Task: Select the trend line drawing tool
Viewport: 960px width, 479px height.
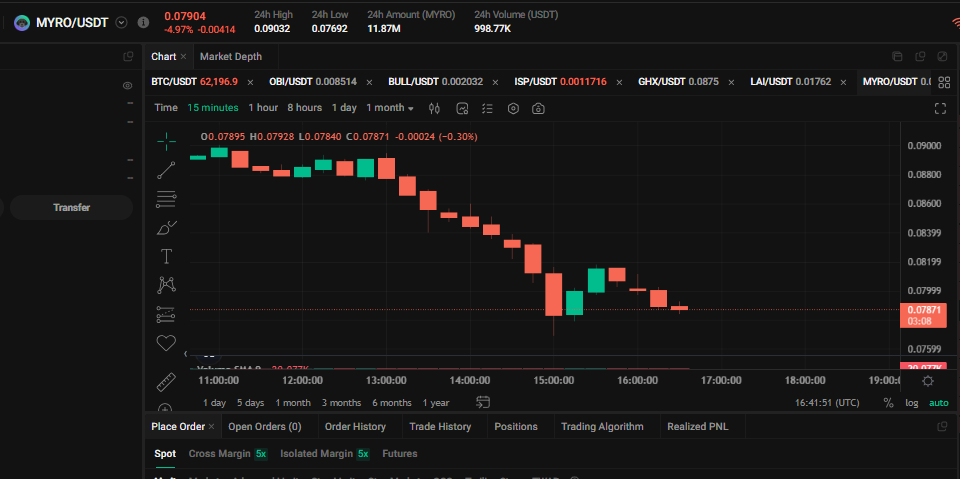Action: tap(166, 170)
